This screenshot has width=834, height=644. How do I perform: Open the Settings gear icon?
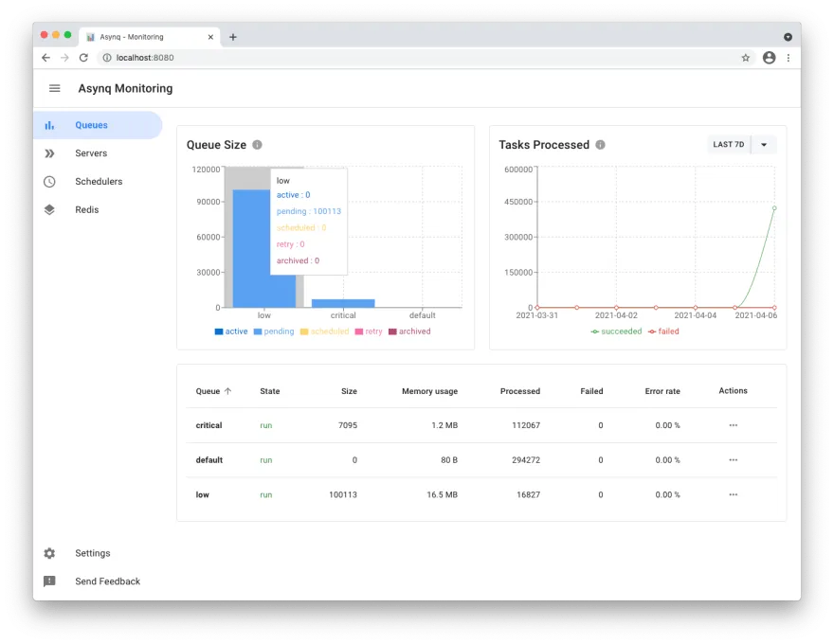[50, 553]
